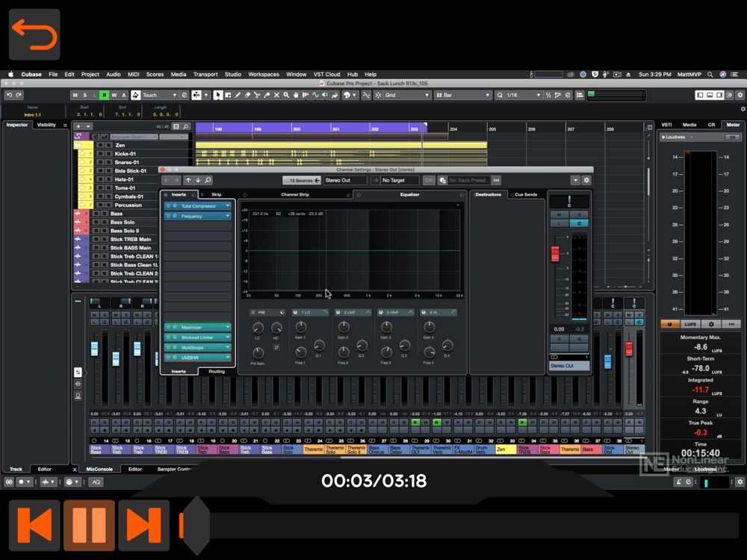The image size is (747, 560).
Task: Open the Touch automation mode dropdown
Action: click(160, 96)
